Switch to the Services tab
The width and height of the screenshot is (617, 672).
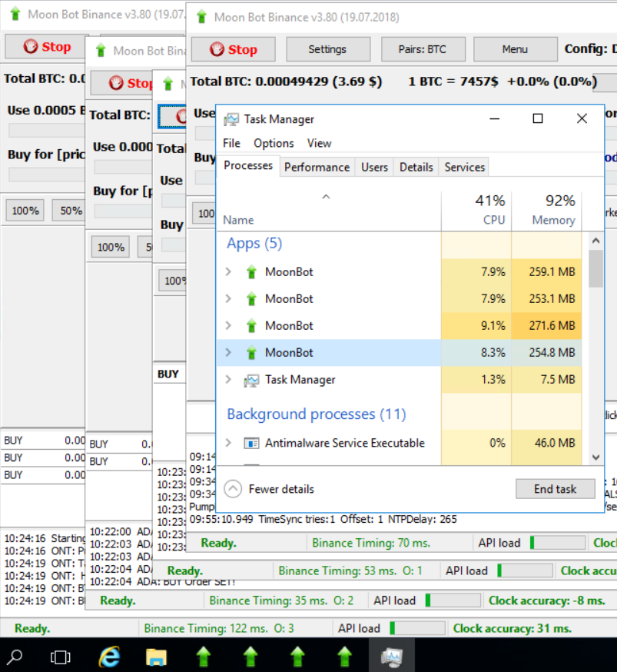464,167
